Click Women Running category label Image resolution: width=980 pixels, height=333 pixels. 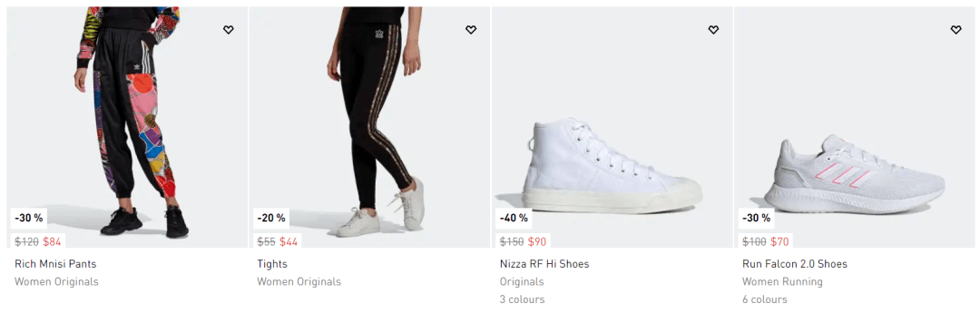[782, 282]
